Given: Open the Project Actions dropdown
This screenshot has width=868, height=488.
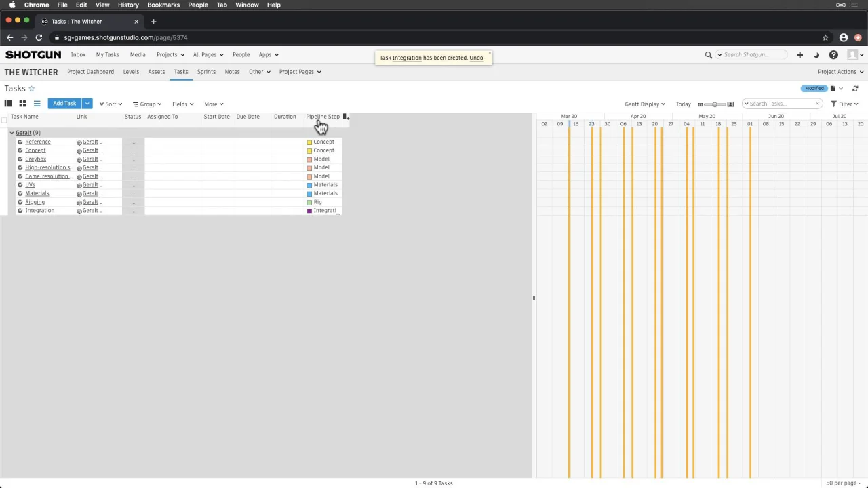Looking at the screenshot, I should point(841,72).
